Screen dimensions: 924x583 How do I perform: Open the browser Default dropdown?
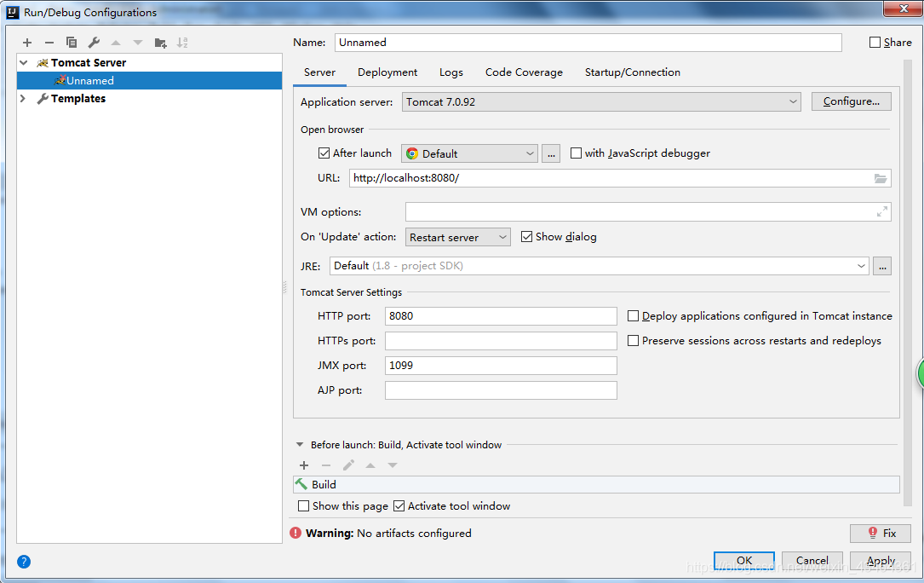coord(469,153)
